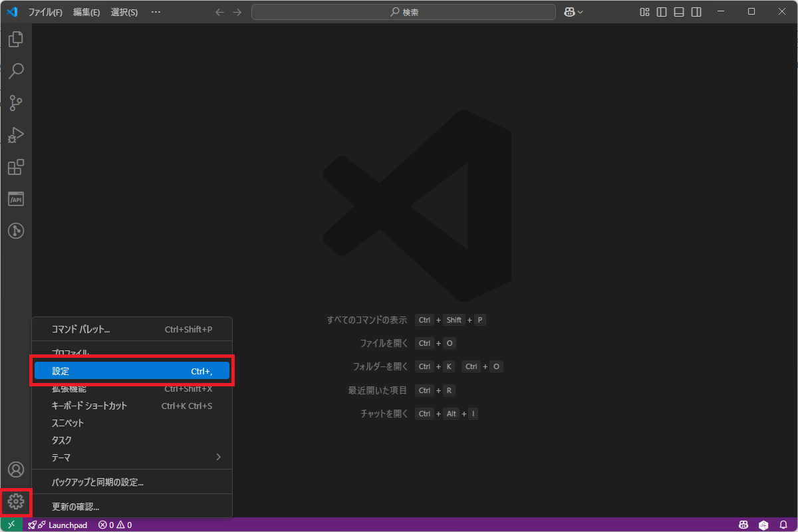798x532 pixels.
Task: Click the ファイルを開く label
Action: (x=384, y=343)
